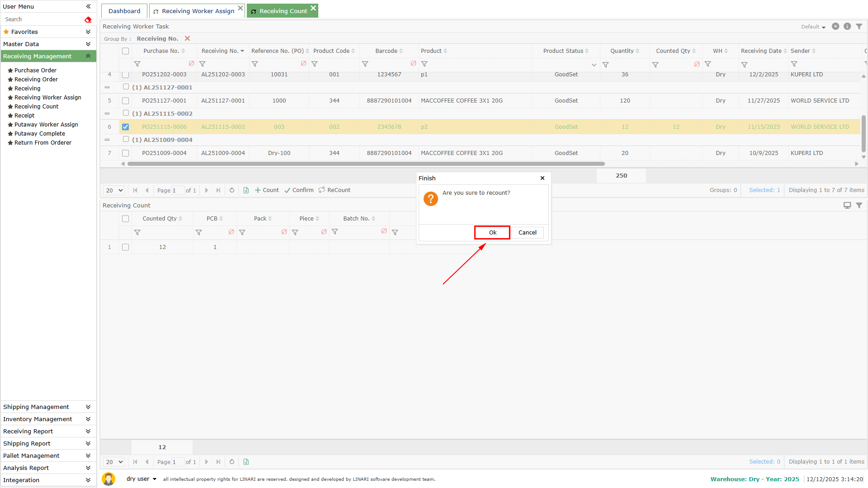Click the info icon near Default layout
This screenshot has width=868, height=488.
847,27
